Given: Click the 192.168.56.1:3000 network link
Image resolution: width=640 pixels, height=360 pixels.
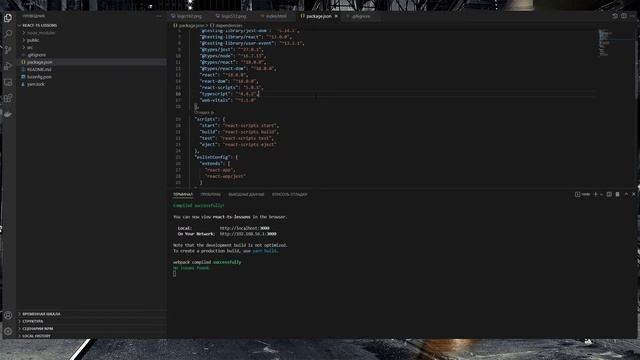Looking at the screenshot, I should [248, 234].
